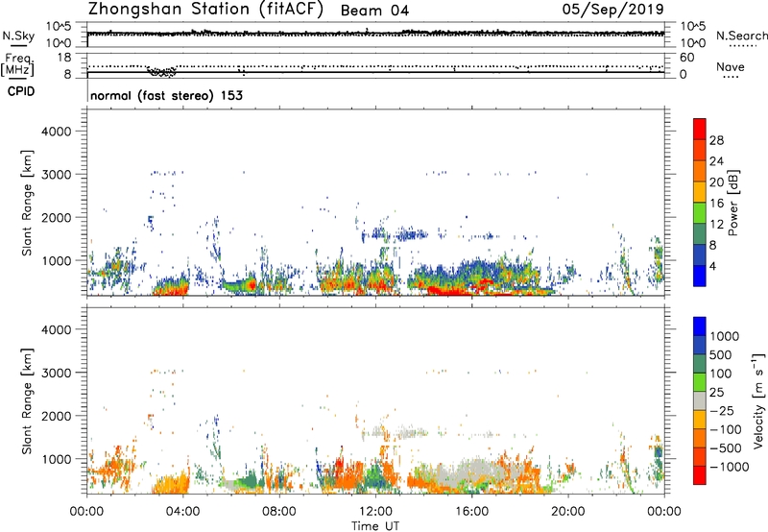The height and width of the screenshot is (532, 768).
Task: Click the 'Freq. [MHz]' label
Action: click(x=18, y=64)
